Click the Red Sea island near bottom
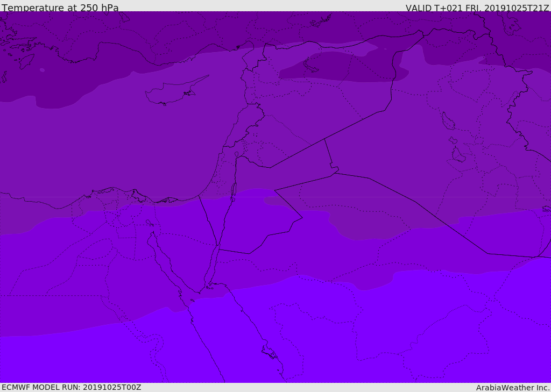The image size is (551, 392). pos(270,352)
